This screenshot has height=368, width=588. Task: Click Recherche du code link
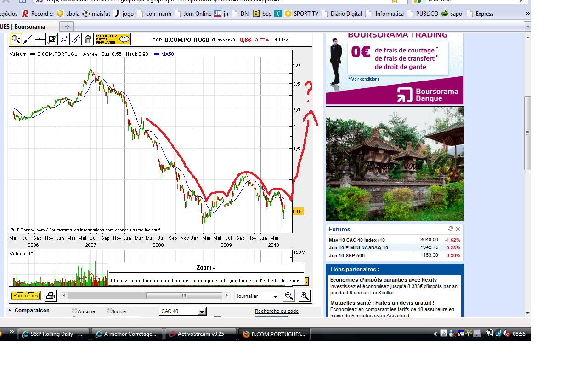click(x=277, y=311)
